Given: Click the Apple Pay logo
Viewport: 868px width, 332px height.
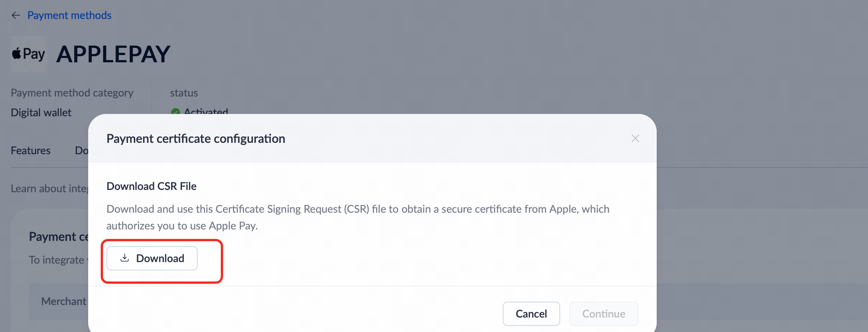Looking at the screenshot, I should coord(29,54).
